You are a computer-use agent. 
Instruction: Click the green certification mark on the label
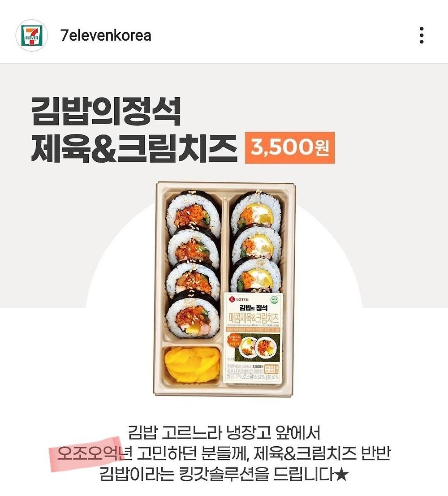[274, 299]
